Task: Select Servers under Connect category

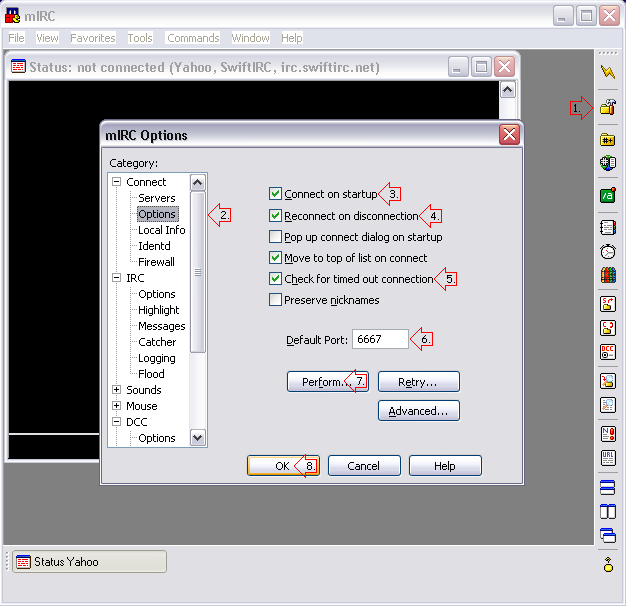Action: click(x=156, y=198)
